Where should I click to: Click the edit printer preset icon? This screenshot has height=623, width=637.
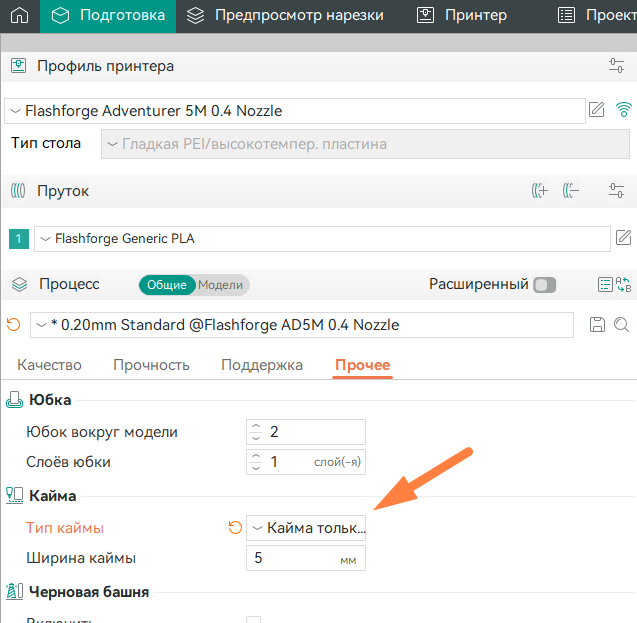597,110
